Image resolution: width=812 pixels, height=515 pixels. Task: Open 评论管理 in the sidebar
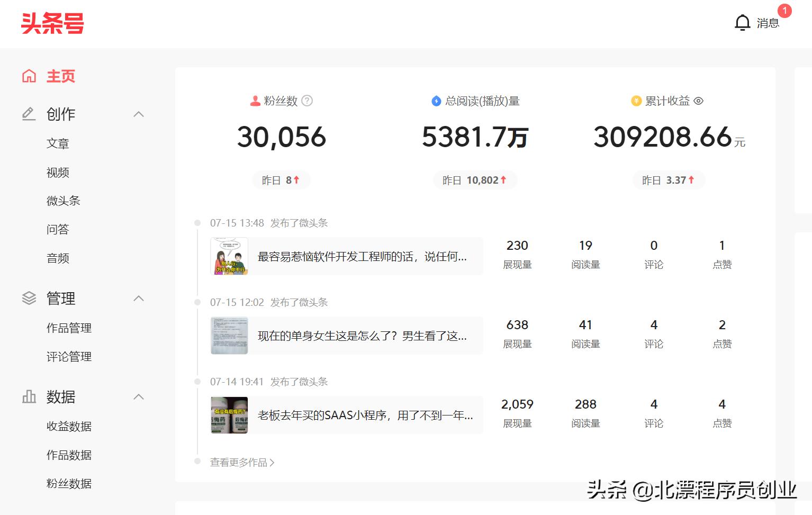(69, 357)
